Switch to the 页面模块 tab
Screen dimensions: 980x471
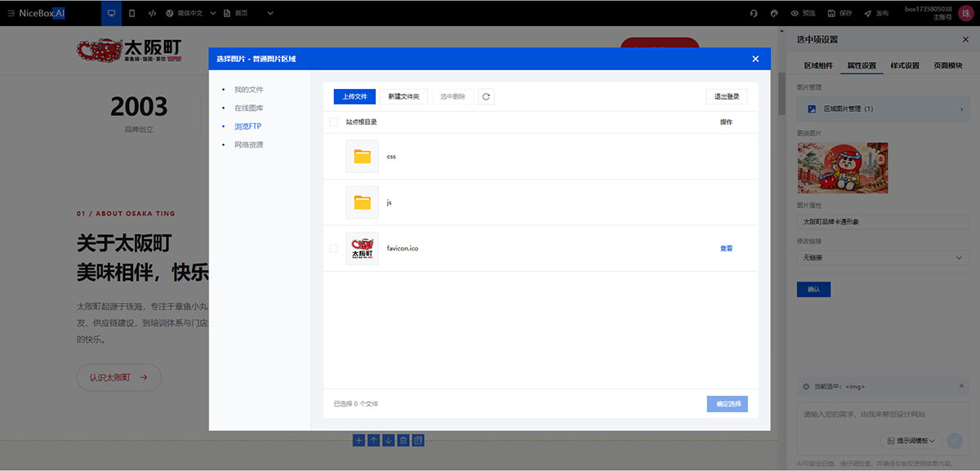click(948, 65)
